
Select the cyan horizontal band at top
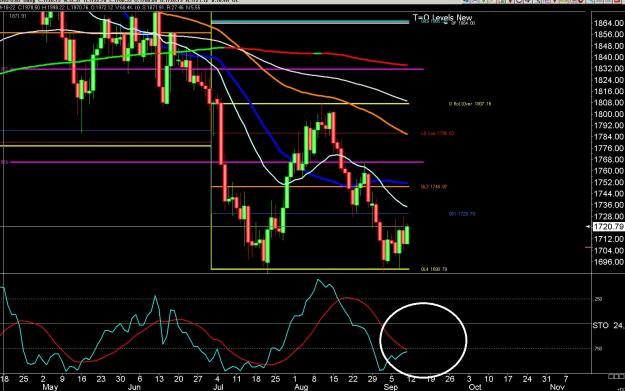[310, 22]
